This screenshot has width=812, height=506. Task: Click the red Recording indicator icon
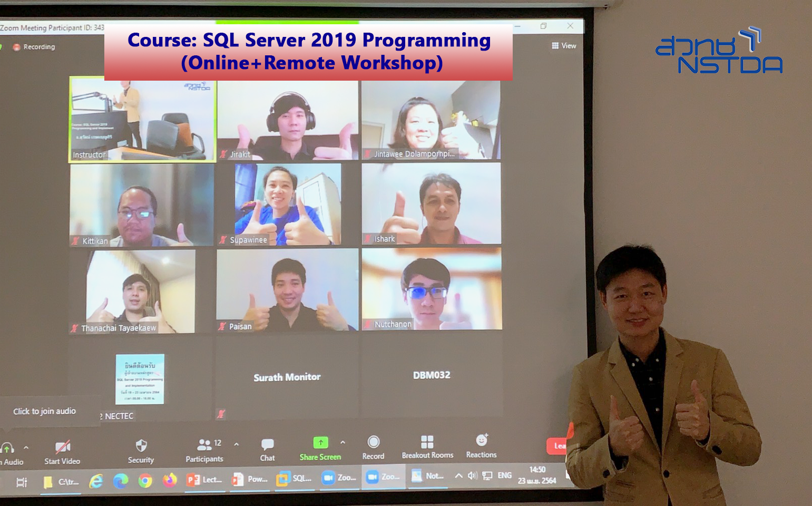(x=17, y=47)
